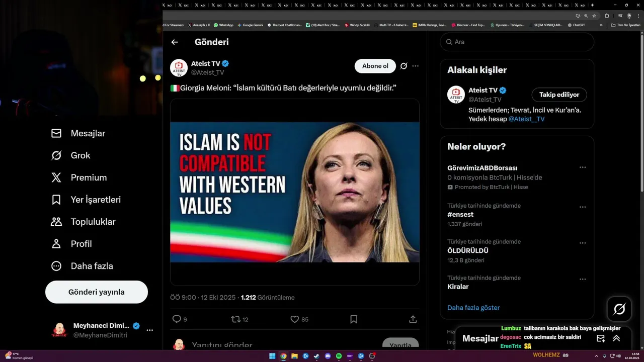The width and height of the screenshot is (644, 362).
Task: Open more options on Ateist TV's post
Action: tap(415, 66)
